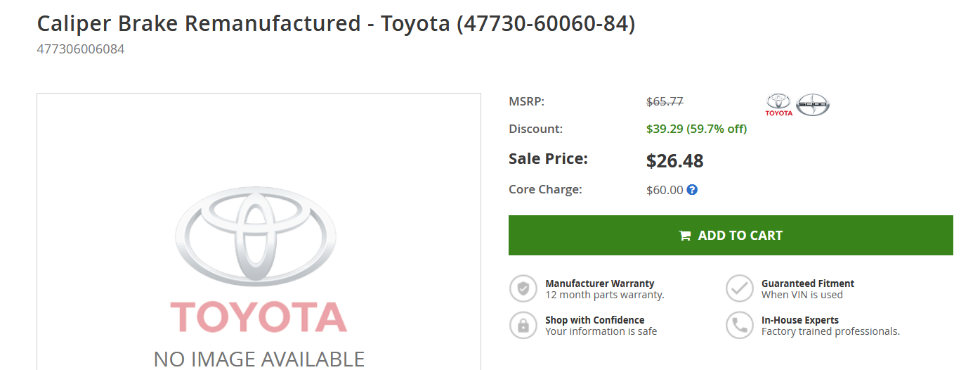Viewport: 980px width, 370px height.
Task: Click part number 477306006084 below title
Action: (x=81, y=49)
